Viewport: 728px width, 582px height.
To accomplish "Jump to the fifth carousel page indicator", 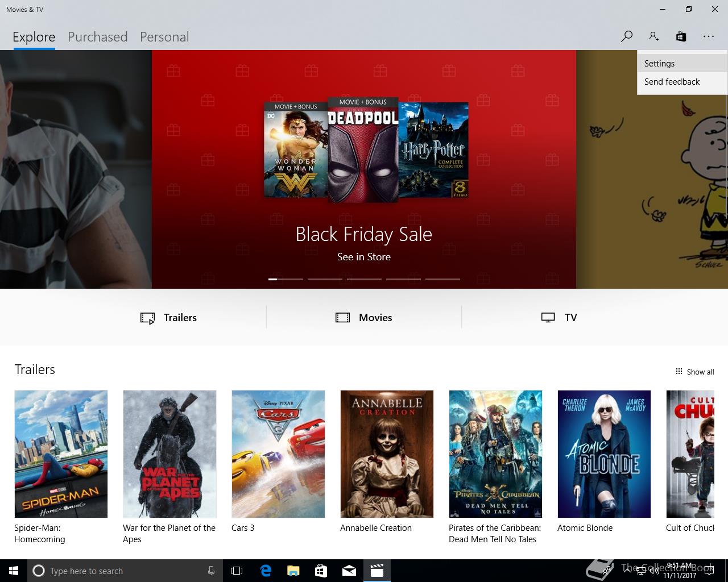I will [x=442, y=279].
